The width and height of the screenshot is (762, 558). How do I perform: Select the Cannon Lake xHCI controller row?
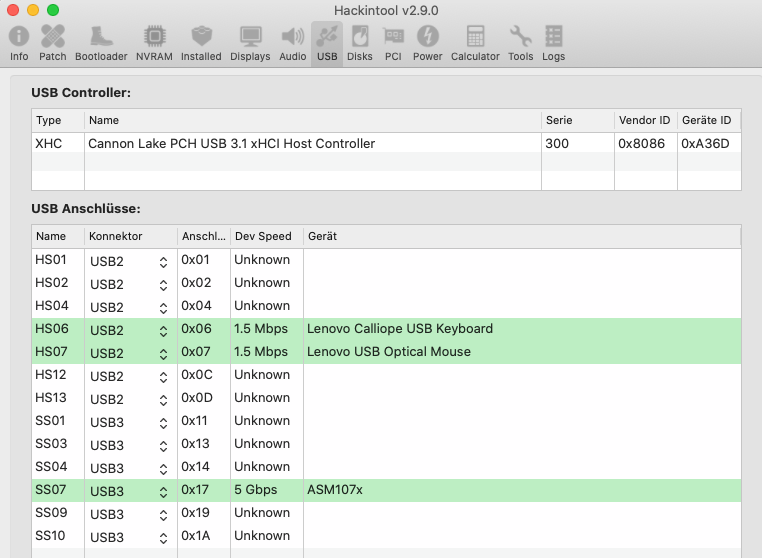(231, 144)
